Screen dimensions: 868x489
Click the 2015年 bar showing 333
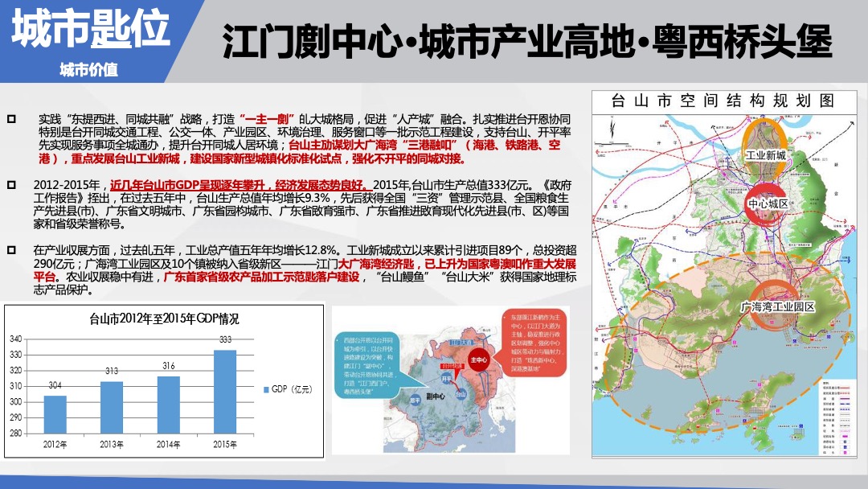(x=225, y=391)
